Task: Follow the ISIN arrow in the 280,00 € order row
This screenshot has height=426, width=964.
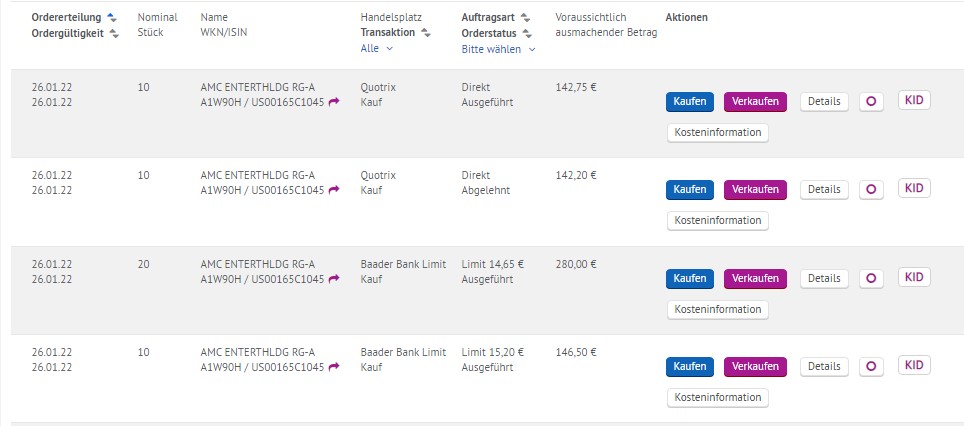Action: coord(334,279)
